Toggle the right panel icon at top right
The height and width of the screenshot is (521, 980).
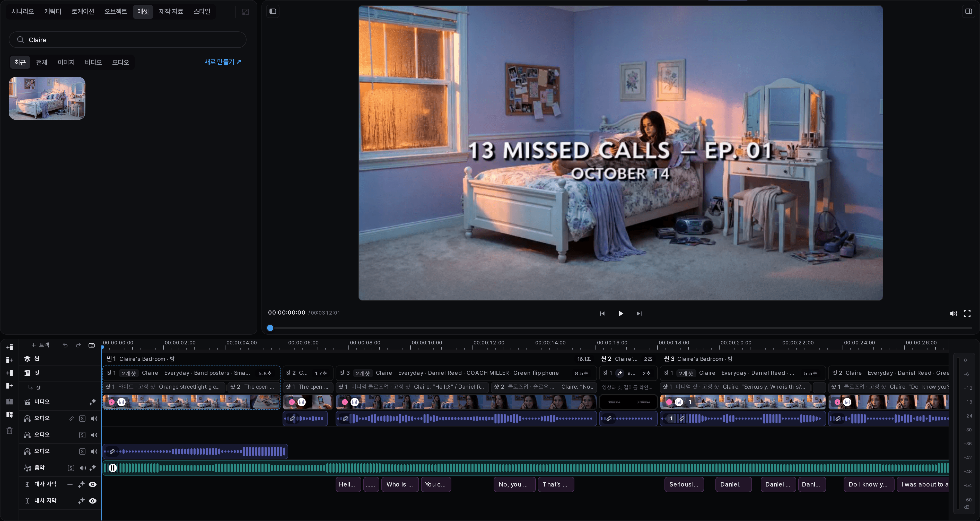tap(969, 11)
